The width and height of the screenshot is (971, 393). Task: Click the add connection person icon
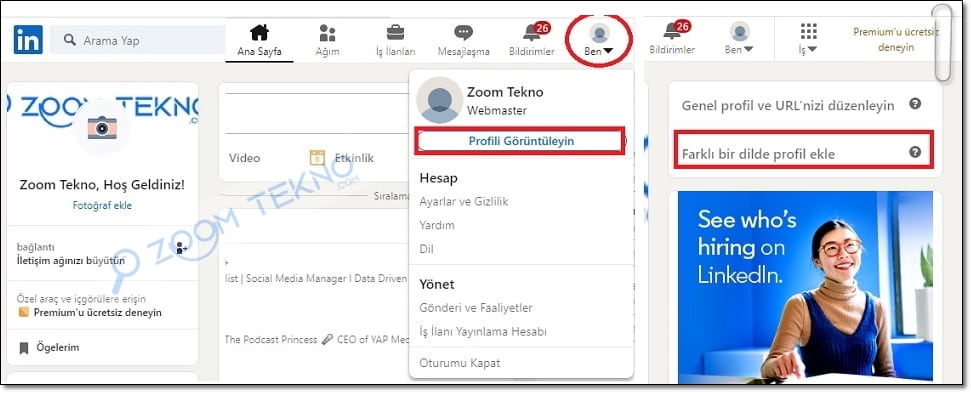point(181,248)
